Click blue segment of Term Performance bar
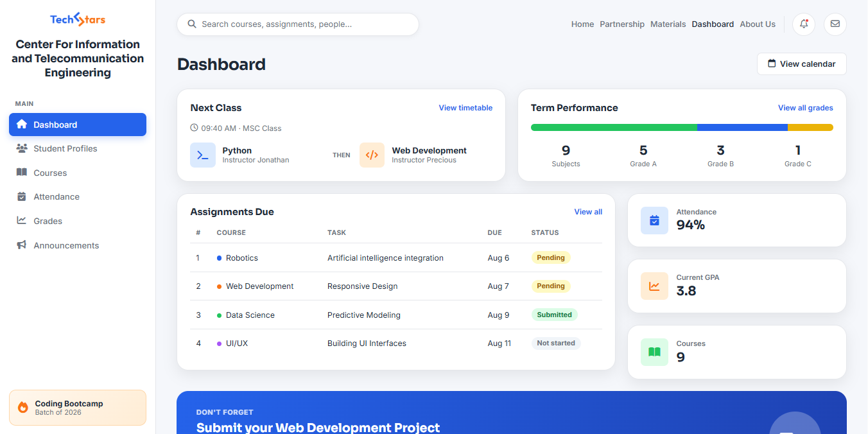The image size is (868, 434). pos(742,127)
